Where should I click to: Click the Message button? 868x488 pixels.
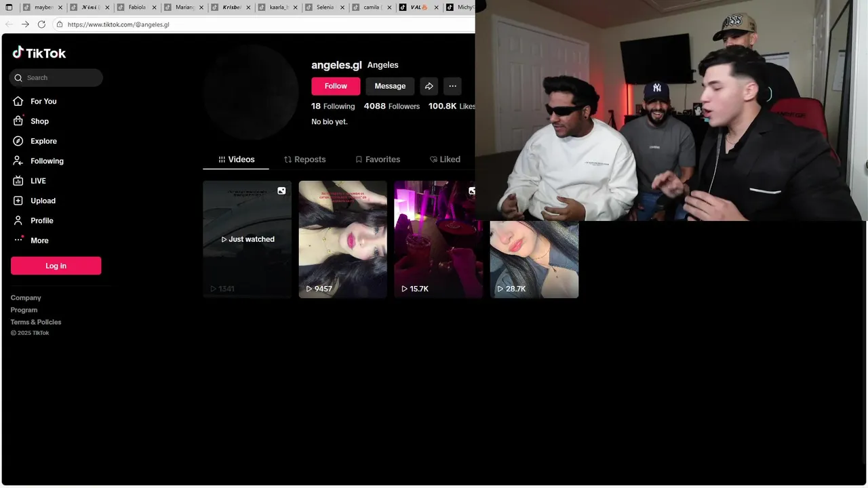[x=390, y=86]
